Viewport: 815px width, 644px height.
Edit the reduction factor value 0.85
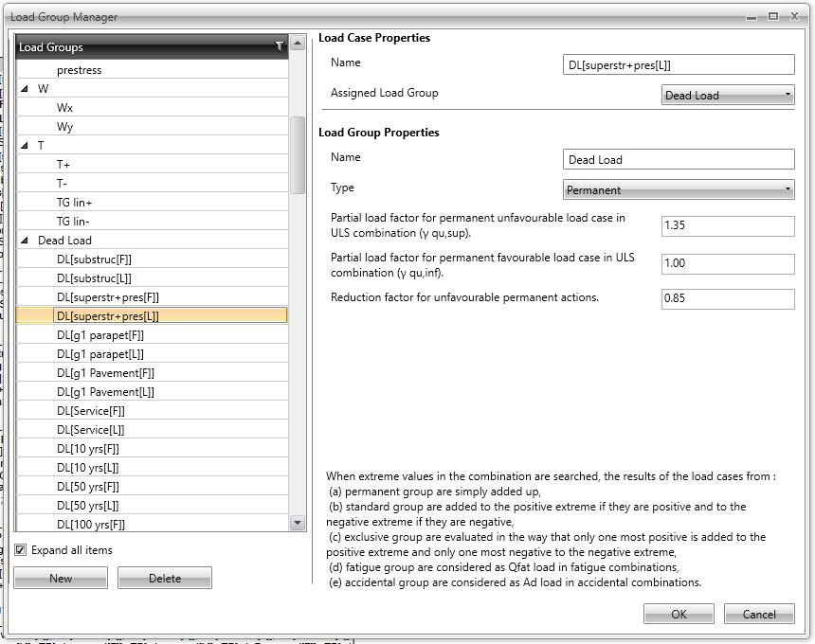pyautogui.click(x=727, y=299)
